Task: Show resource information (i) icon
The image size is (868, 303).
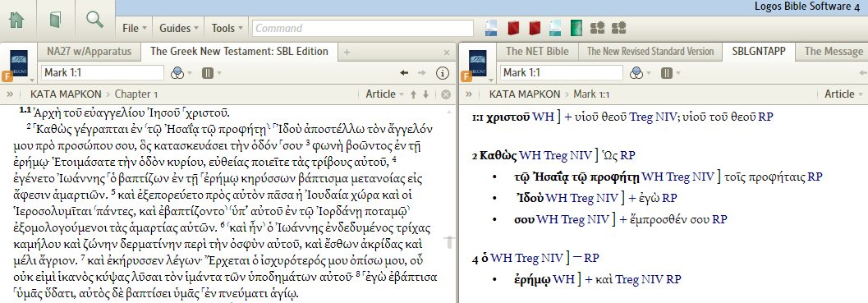Action: tap(442, 72)
